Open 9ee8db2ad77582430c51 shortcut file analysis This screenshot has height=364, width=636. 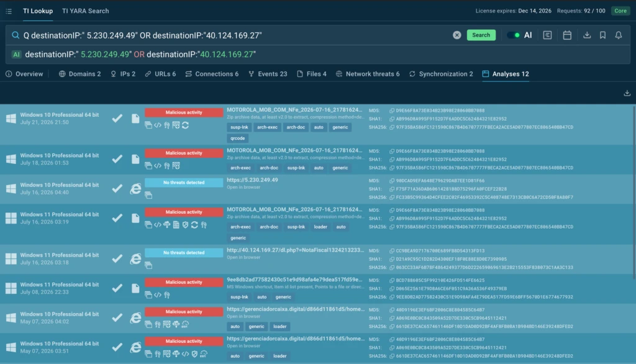(294, 280)
